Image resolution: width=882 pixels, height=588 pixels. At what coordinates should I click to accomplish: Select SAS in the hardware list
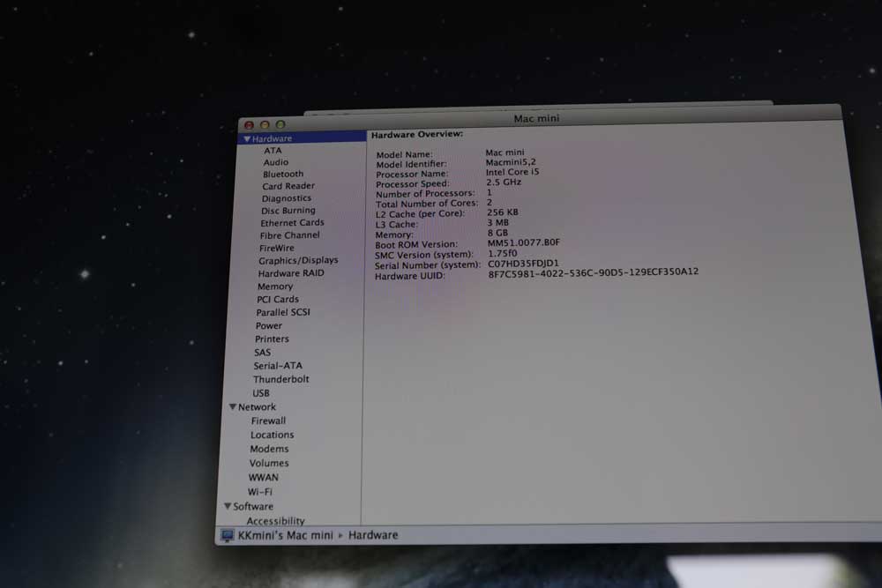pyautogui.click(x=262, y=353)
